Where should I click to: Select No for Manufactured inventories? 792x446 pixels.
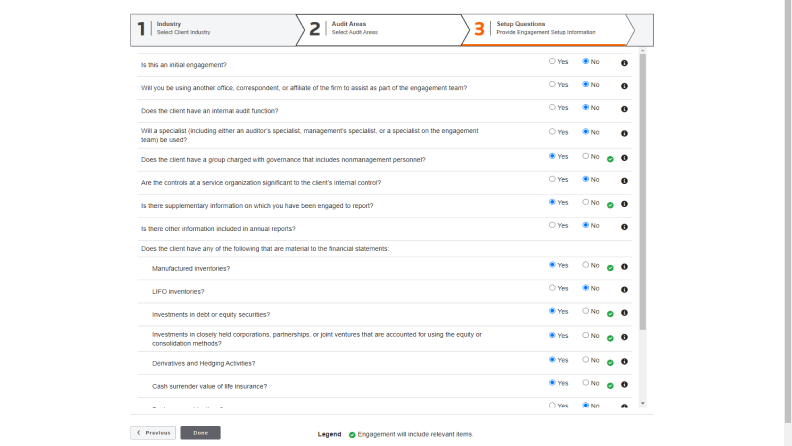(586, 265)
